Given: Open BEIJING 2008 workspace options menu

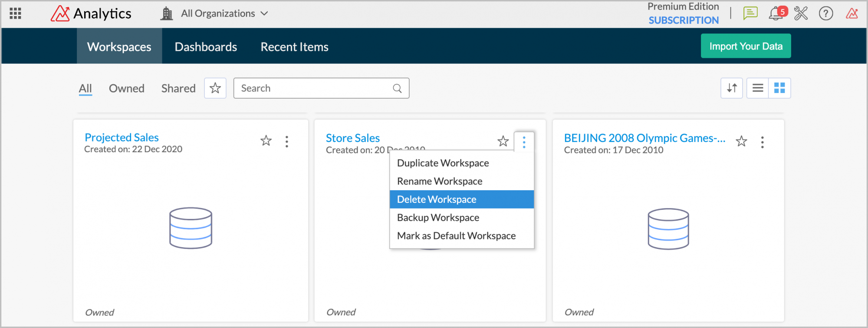Looking at the screenshot, I should (x=762, y=142).
